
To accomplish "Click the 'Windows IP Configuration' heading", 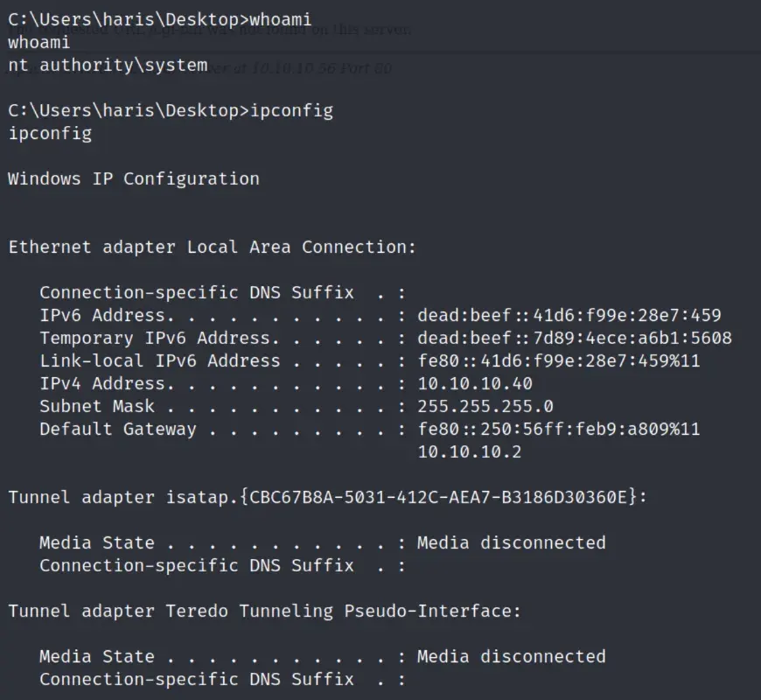I will tap(134, 178).
